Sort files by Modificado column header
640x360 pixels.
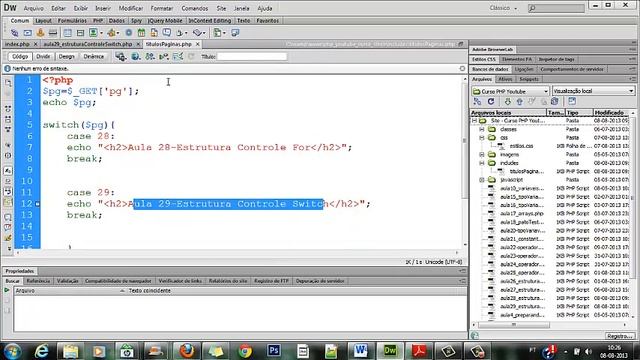(611, 112)
